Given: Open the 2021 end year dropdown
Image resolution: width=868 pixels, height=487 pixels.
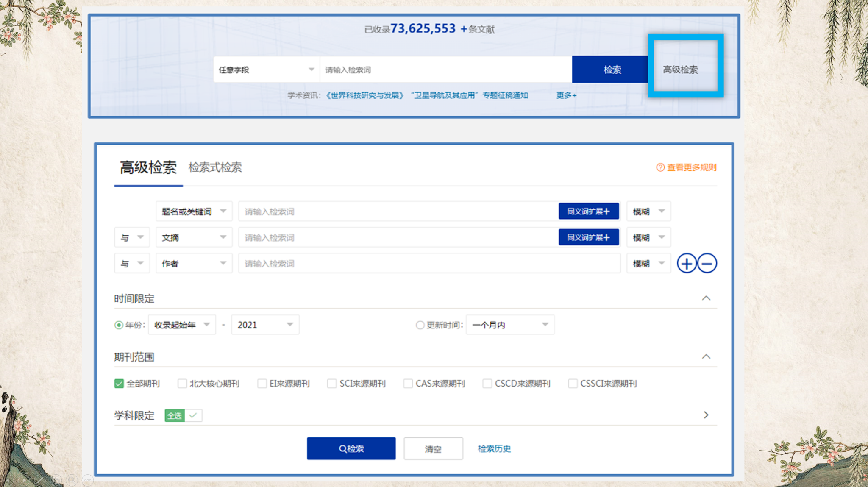Looking at the screenshot, I should point(265,325).
